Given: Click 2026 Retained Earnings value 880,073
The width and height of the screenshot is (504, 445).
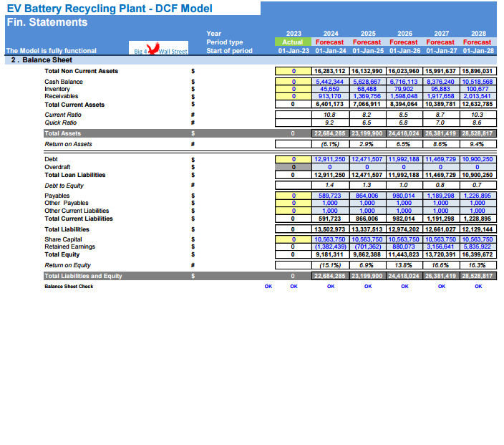Looking at the screenshot, I should pos(404,247).
